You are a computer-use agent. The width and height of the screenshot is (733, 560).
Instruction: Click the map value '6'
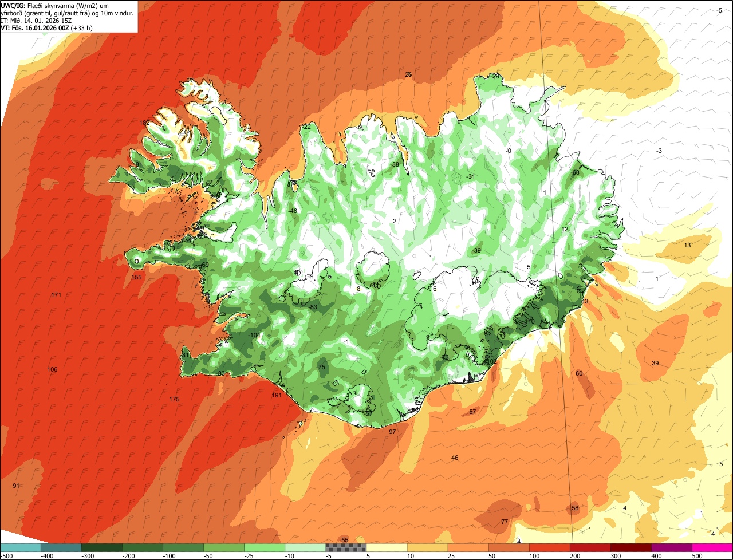pyautogui.click(x=435, y=289)
